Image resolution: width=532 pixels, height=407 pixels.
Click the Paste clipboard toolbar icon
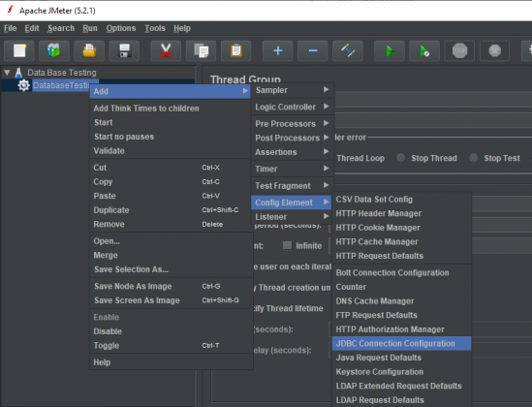pyautogui.click(x=235, y=50)
